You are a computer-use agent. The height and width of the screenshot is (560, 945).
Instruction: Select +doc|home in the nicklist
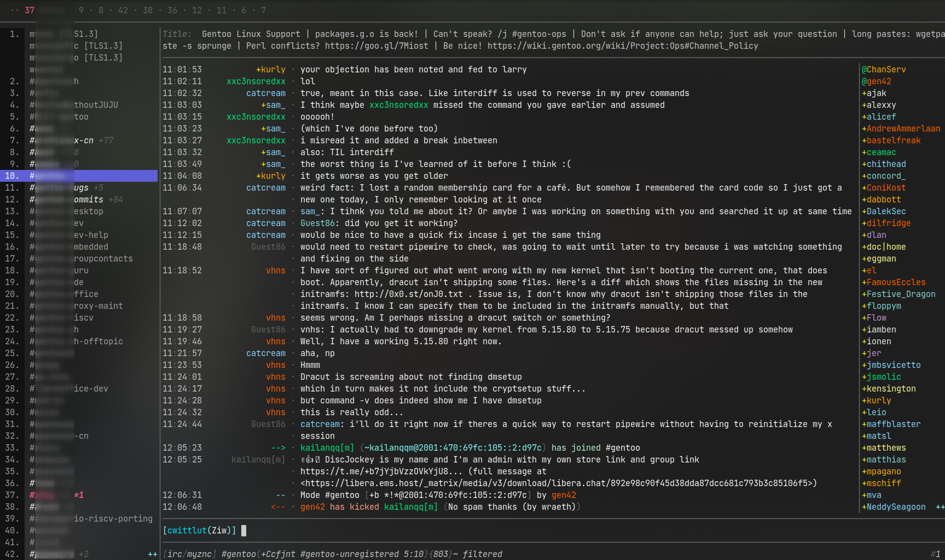pos(884,247)
